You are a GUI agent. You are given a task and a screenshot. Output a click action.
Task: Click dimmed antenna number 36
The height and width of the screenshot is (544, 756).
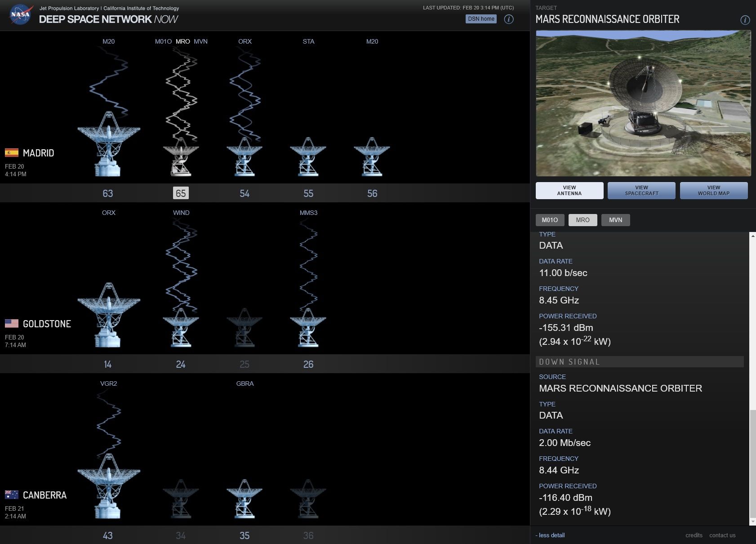coord(308,535)
